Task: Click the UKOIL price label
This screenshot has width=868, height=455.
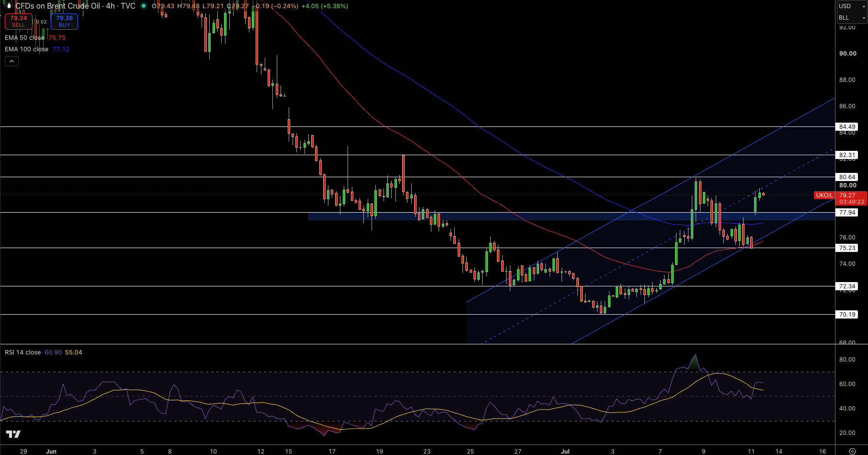Action: pyautogui.click(x=824, y=195)
